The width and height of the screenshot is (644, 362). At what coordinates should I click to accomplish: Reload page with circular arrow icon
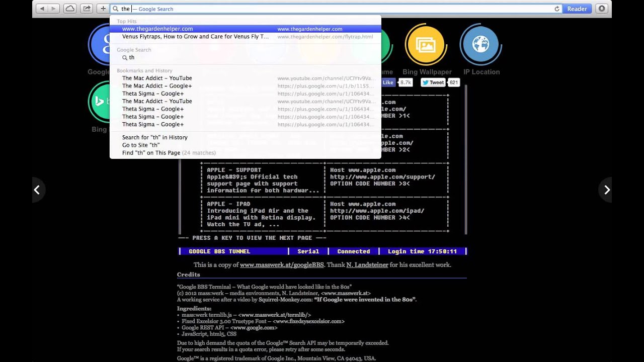point(557,9)
